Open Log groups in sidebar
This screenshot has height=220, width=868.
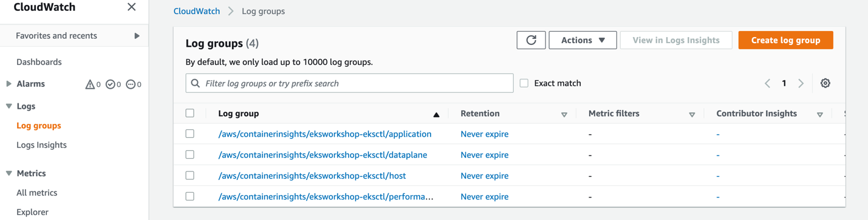(x=39, y=125)
